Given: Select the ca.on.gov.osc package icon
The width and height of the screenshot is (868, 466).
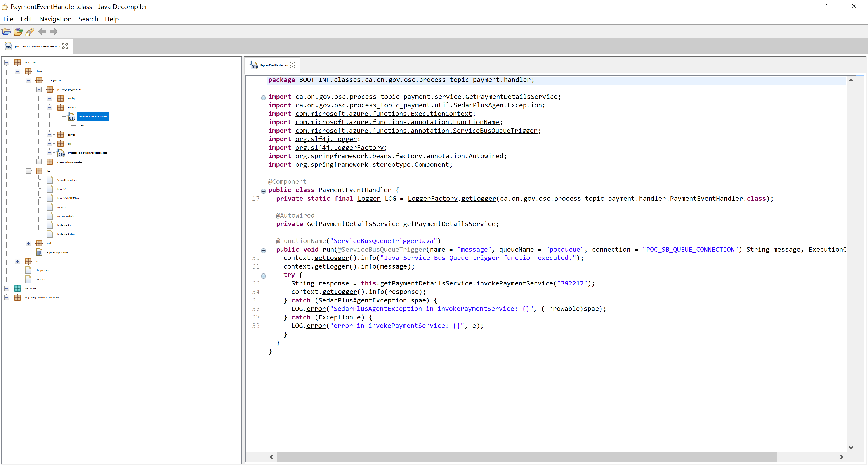Looking at the screenshot, I should point(39,81).
